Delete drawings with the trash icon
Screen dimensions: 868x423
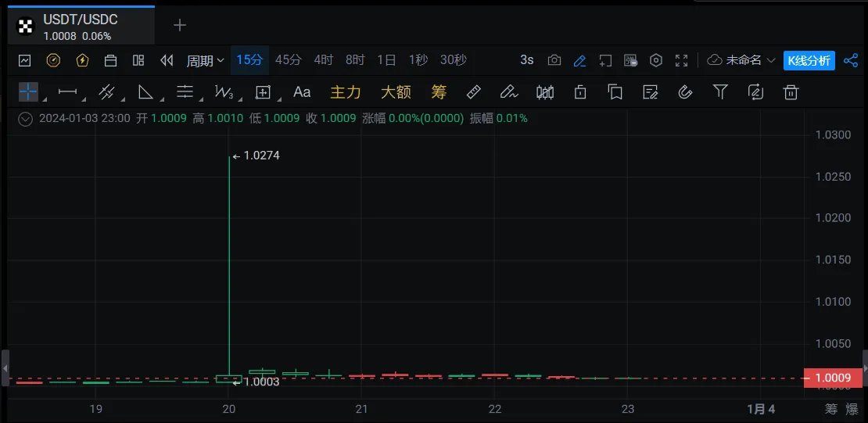(x=791, y=92)
